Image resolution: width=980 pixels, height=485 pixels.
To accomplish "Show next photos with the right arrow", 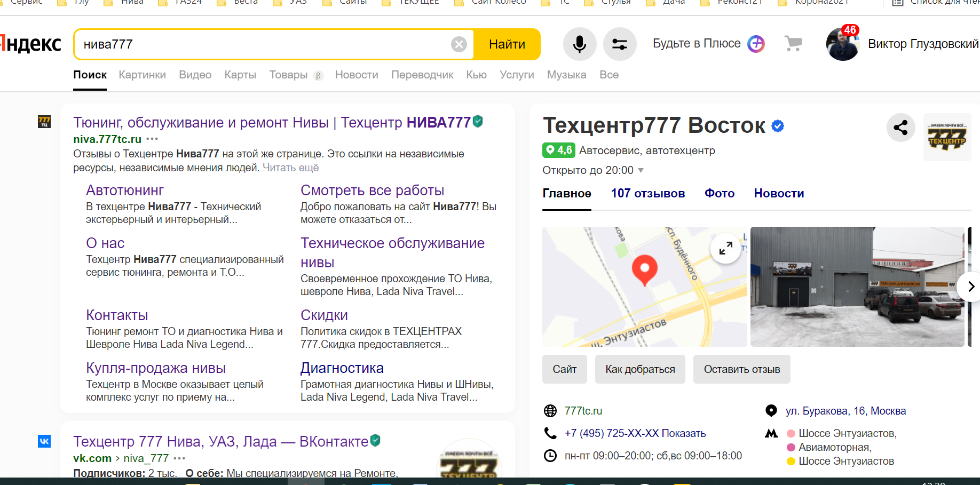I will [x=970, y=287].
